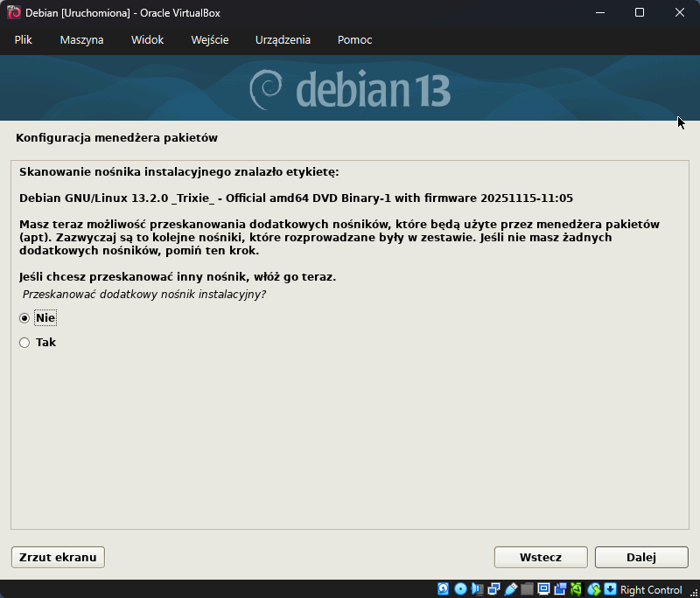Viewport: 700px width, 598px height.
Task: Go back with the Wstecz button
Action: click(x=540, y=557)
